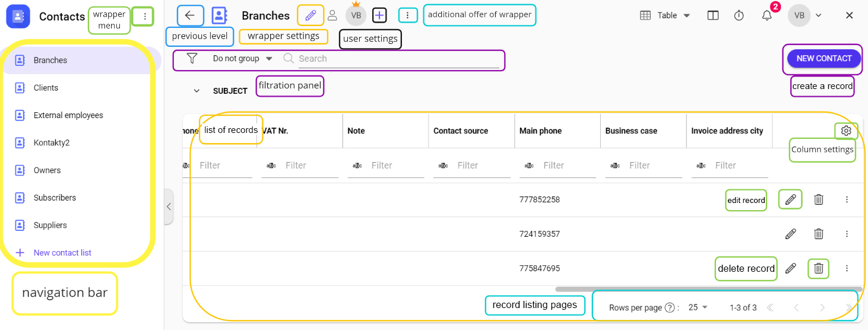Click the Contact source column header
Screen dimensions: 868x330
pyautogui.click(x=461, y=131)
